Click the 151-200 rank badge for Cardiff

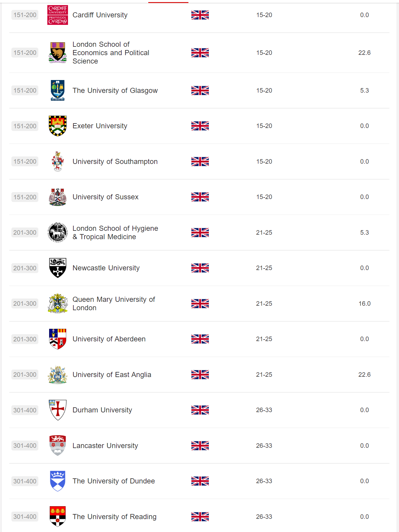tap(25, 15)
